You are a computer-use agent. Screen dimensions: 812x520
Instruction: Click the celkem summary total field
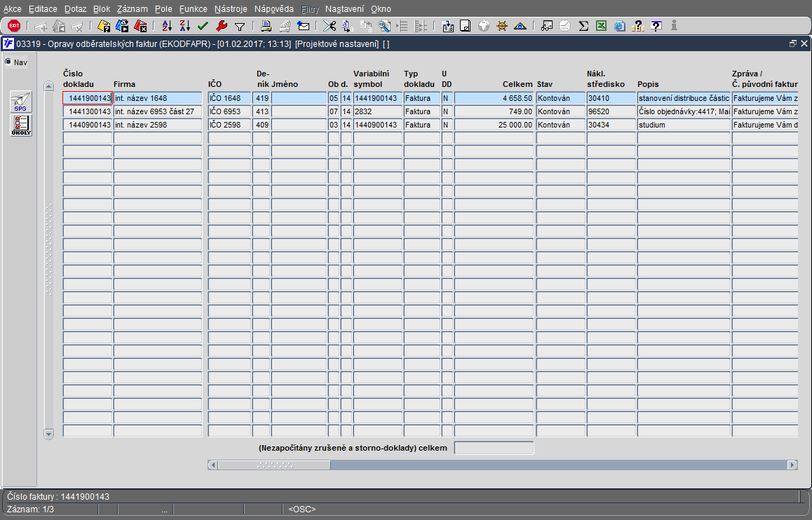(494, 448)
